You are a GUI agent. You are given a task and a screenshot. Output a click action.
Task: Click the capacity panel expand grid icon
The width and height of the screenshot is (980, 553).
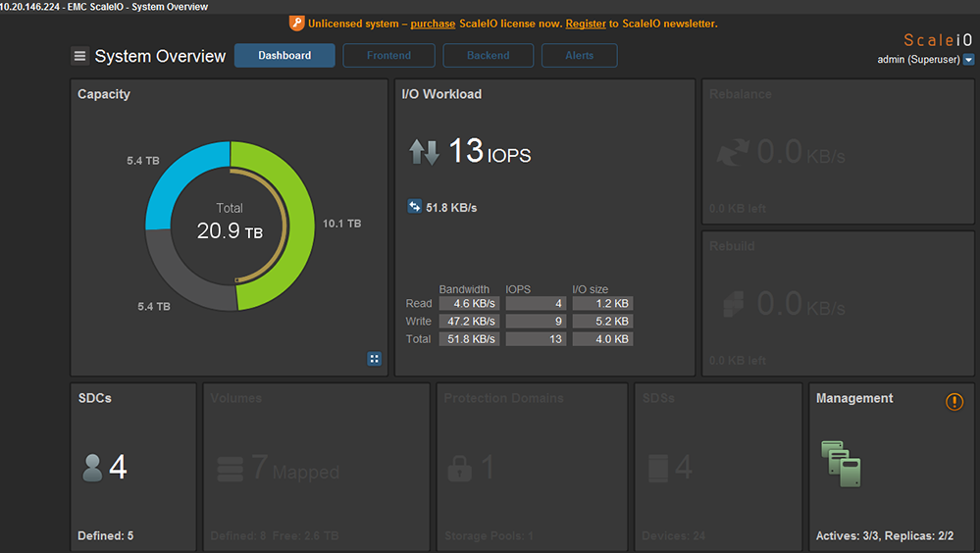pos(374,359)
